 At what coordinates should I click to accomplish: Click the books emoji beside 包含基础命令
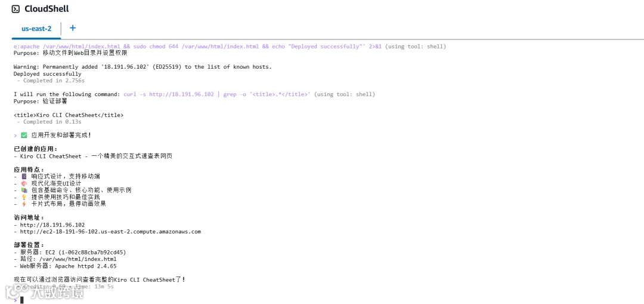coord(24,190)
